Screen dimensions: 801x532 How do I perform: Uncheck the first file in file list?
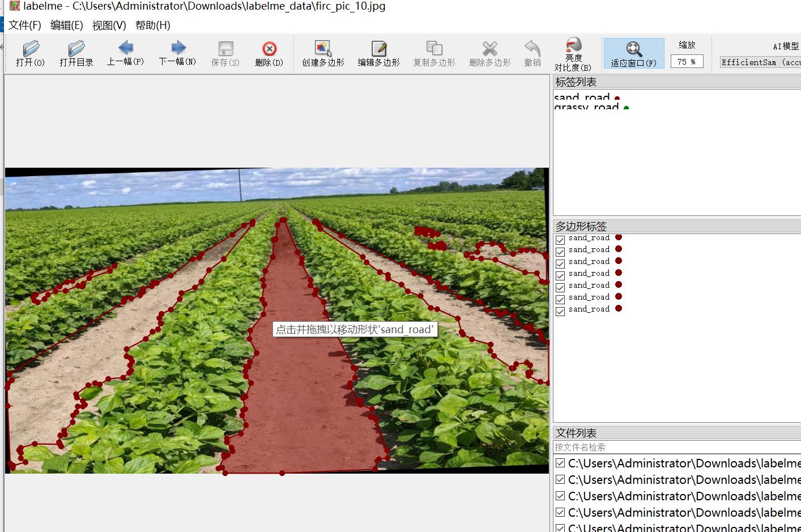point(560,463)
